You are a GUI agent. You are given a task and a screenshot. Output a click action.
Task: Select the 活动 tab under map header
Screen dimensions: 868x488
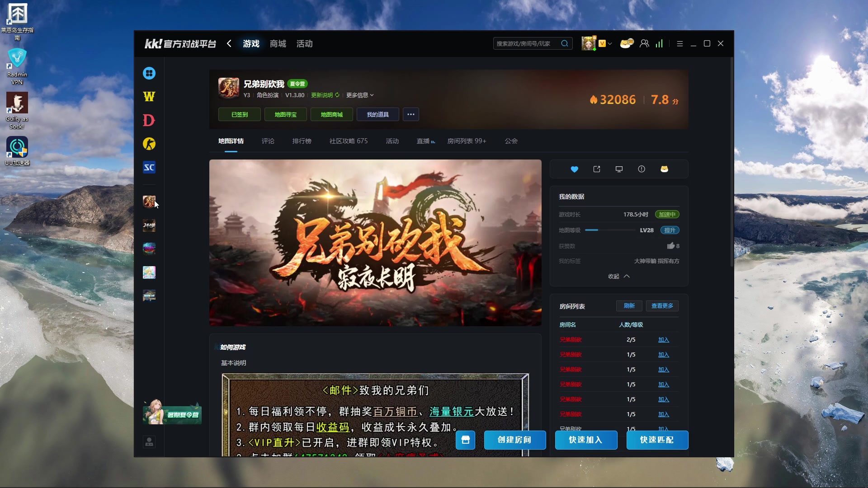point(392,141)
